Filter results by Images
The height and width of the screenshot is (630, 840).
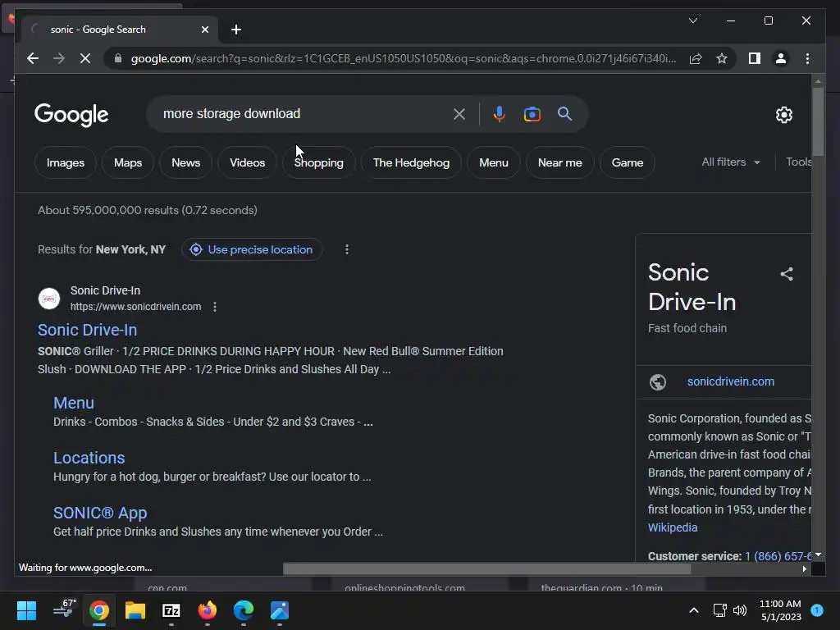(66, 162)
